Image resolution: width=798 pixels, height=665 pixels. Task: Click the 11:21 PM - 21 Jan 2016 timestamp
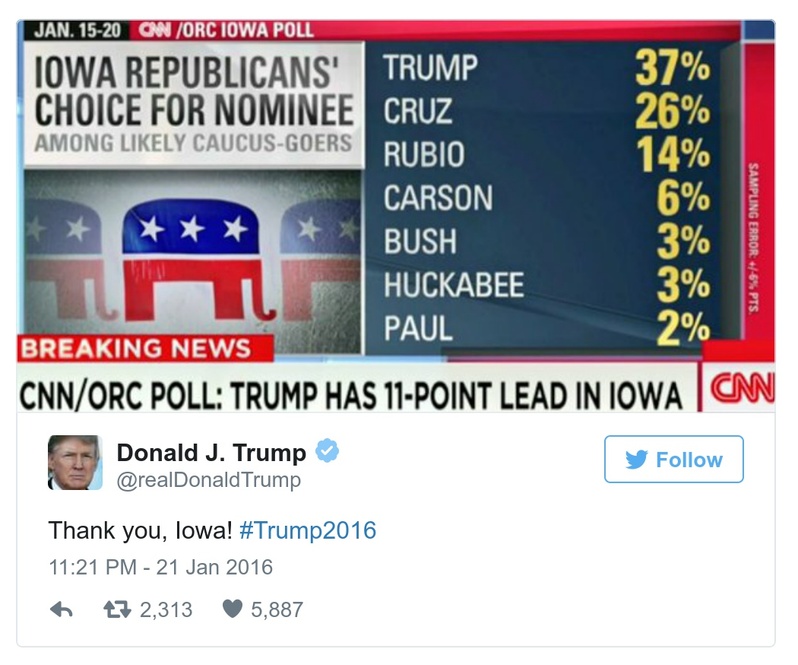pyautogui.click(x=161, y=567)
